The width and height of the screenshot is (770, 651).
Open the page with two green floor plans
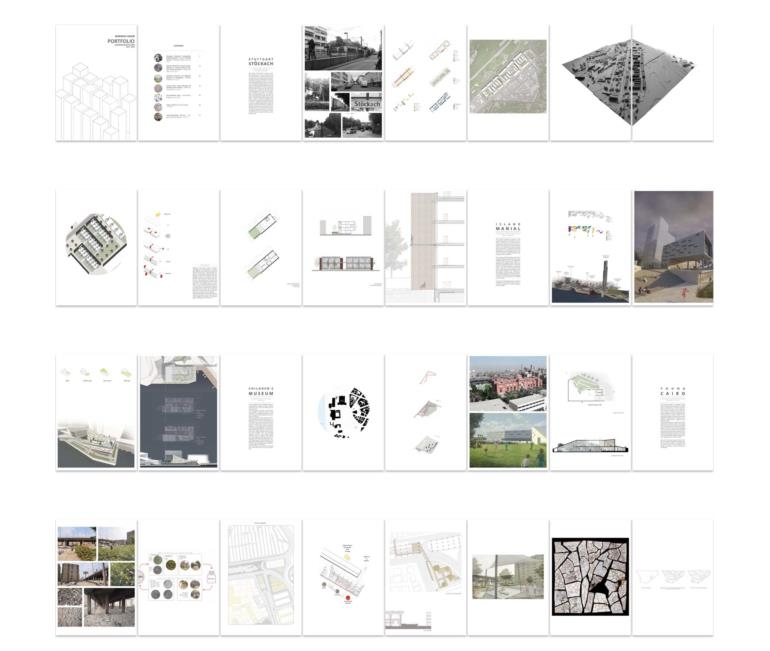click(261, 248)
